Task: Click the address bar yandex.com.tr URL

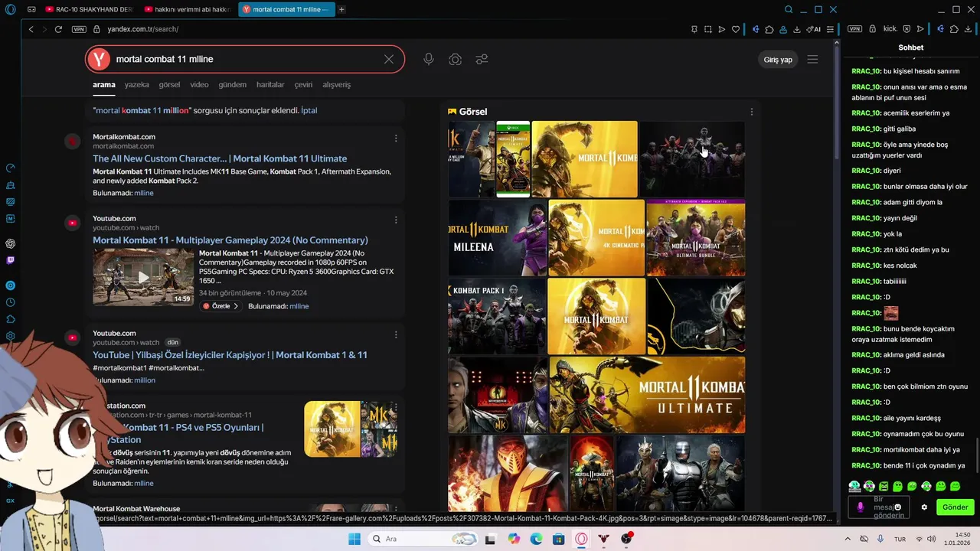Action: click(142, 29)
